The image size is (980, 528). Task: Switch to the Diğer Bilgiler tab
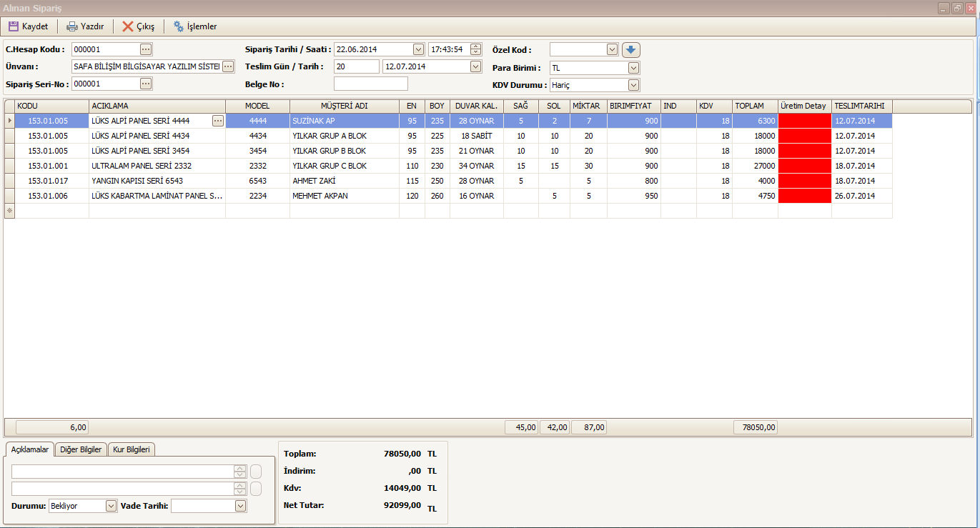tap(81, 449)
